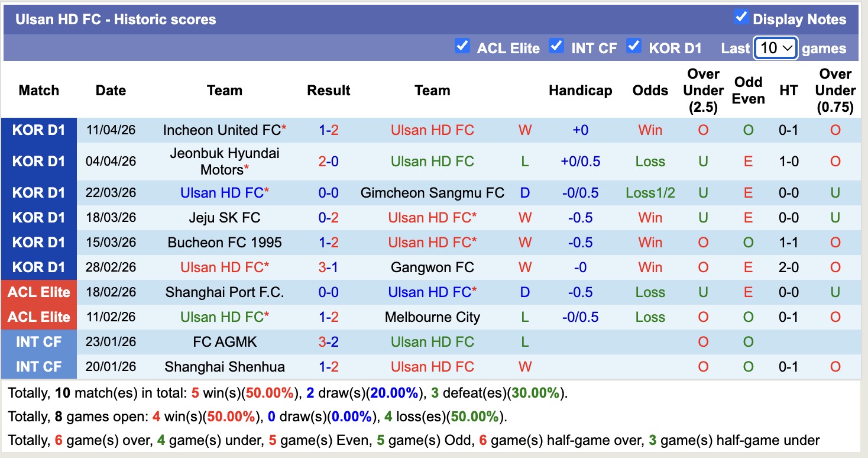Screen dimensions: 868x458
Task: Sort by the Date column header
Action: tap(111, 91)
